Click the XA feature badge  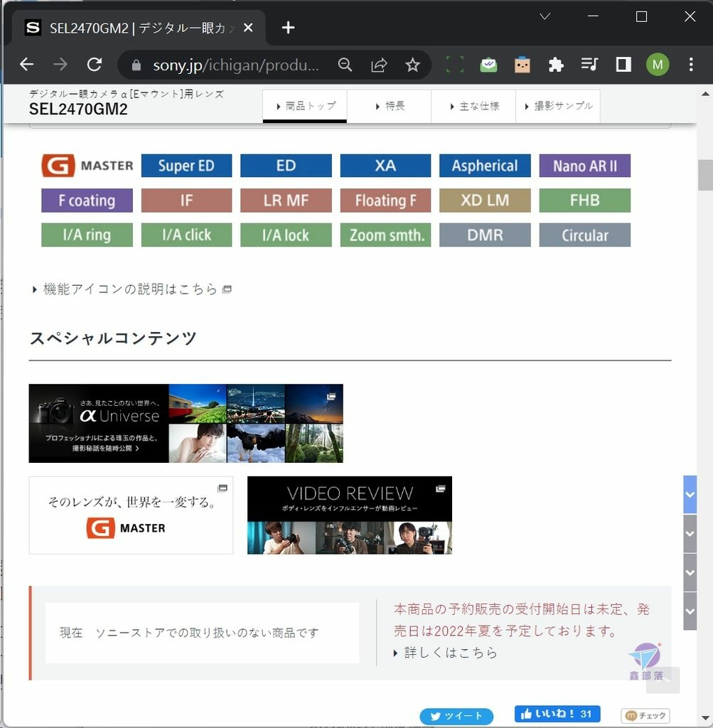[385, 165]
